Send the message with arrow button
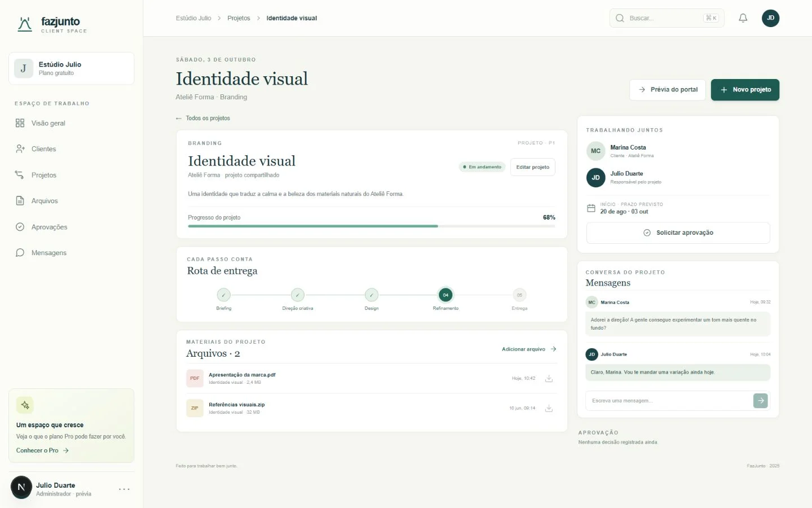The height and width of the screenshot is (508, 812). click(761, 401)
